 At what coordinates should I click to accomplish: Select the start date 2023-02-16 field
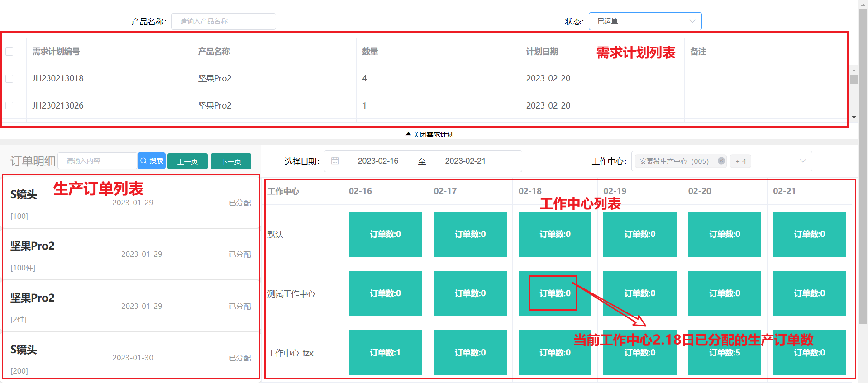[x=378, y=161]
